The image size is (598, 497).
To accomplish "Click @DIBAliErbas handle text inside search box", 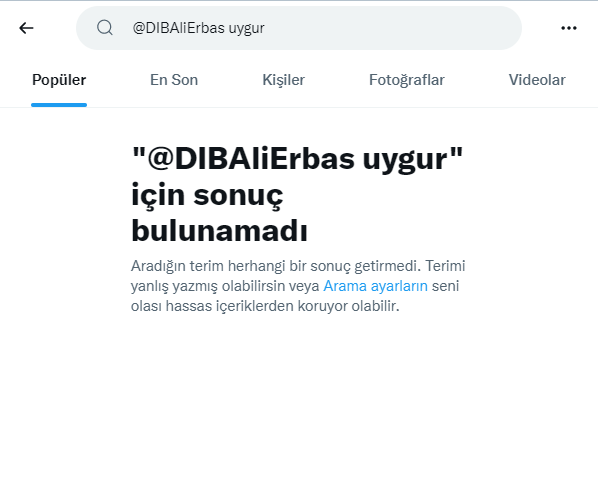I will tap(178, 28).
